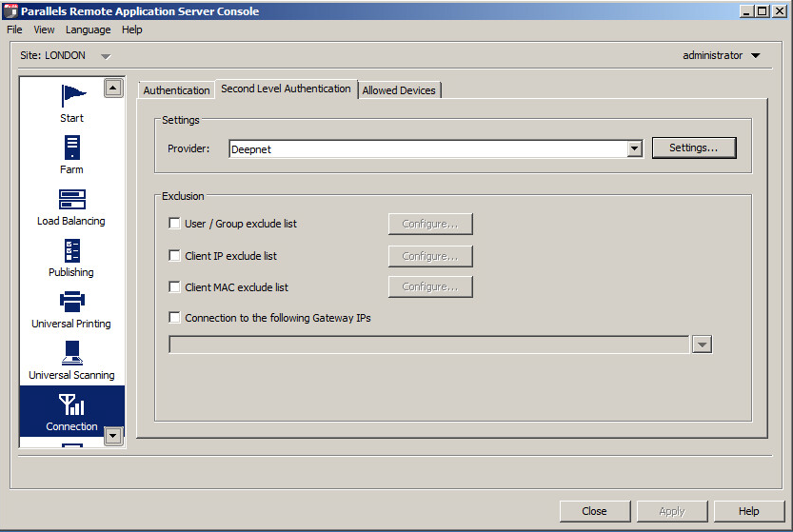Open the View menu
Screen dimensions: 793x532
click(x=44, y=30)
